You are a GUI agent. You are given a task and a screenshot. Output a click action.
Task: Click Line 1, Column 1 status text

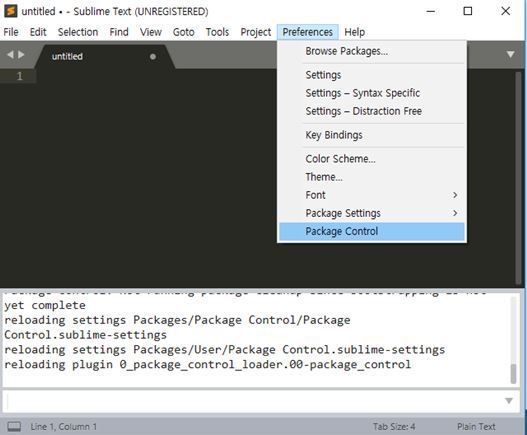click(64, 427)
